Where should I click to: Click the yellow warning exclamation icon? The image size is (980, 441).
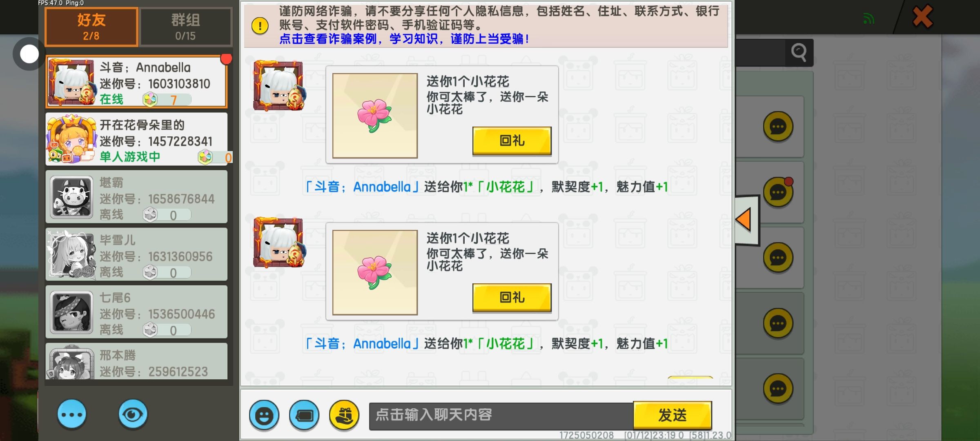(x=260, y=26)
